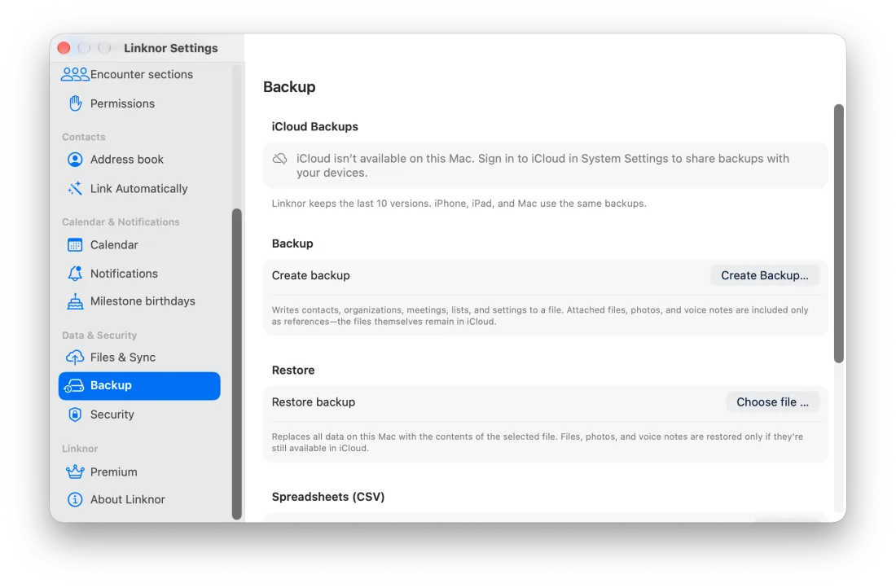The width and height of the screenshot is (896, 588).
Task: Click the Choose file ... button
Action: coord(772,402)
